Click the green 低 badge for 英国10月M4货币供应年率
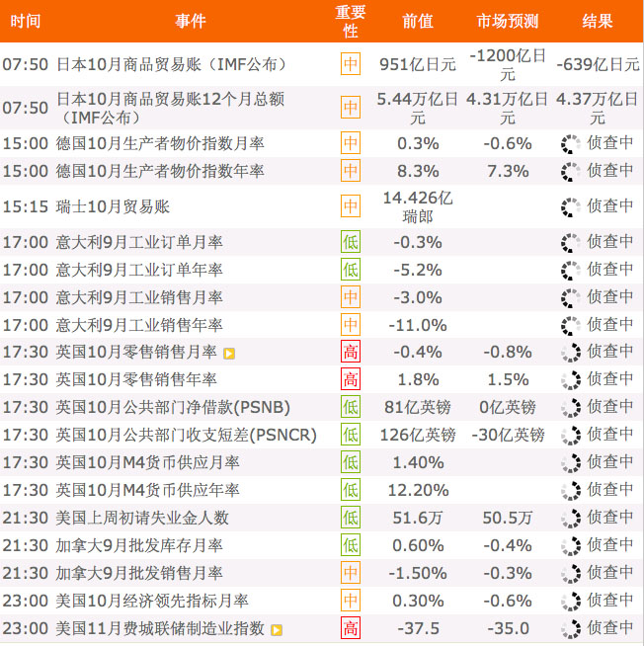This screenshot has width=644, height=646. point(351,490)
